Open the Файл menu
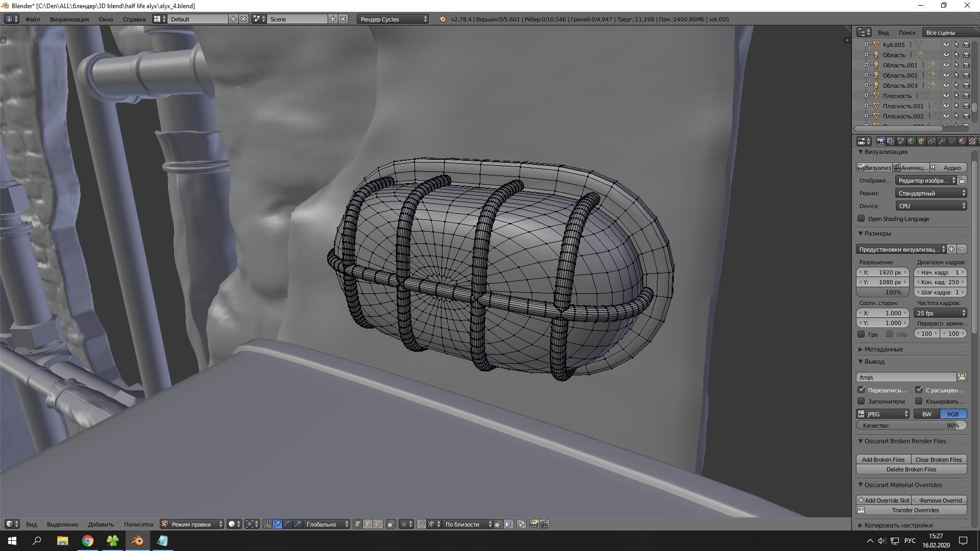Image resolution: width=980 pixels, height=551 pixels. tap(32, 19)
